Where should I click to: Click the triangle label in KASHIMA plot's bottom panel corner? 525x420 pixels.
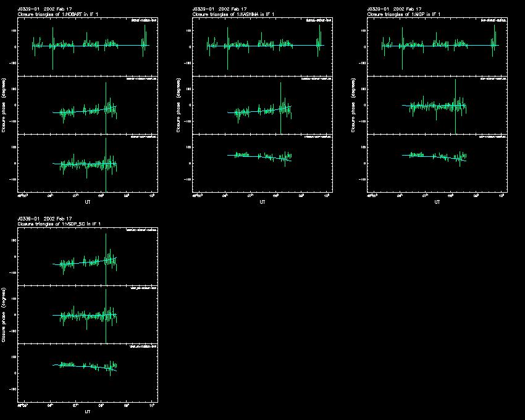[317, 137]
